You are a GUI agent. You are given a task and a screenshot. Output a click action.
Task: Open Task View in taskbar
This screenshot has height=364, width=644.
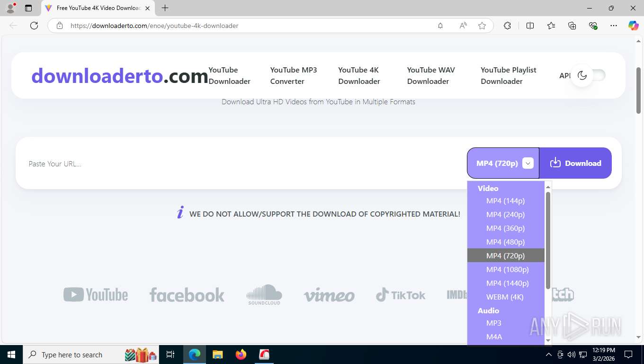click(170, 355)
